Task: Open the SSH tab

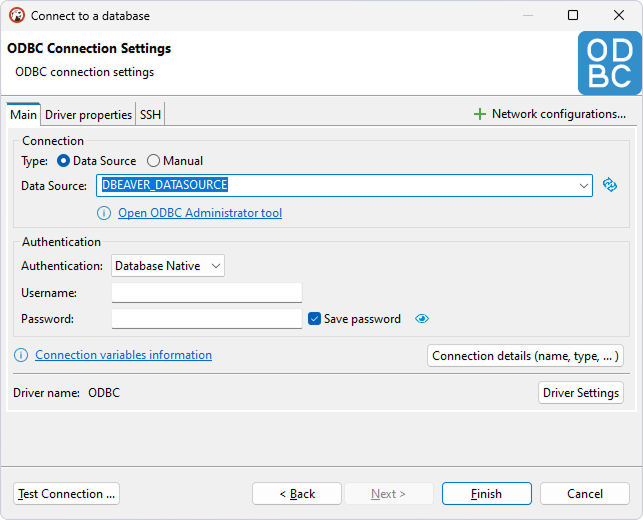Action: pyautogui.click(x=150, y=115)
